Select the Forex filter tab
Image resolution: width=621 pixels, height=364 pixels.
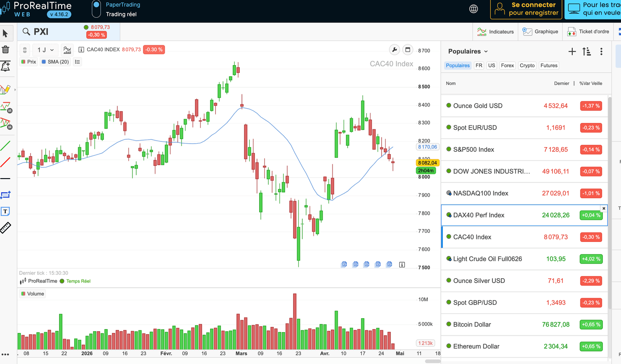click(508, 66)
